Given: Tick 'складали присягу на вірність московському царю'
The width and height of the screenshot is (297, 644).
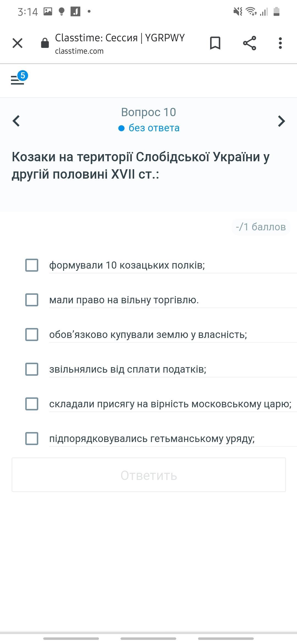Looking at the screenshot, I should point(32,404).
